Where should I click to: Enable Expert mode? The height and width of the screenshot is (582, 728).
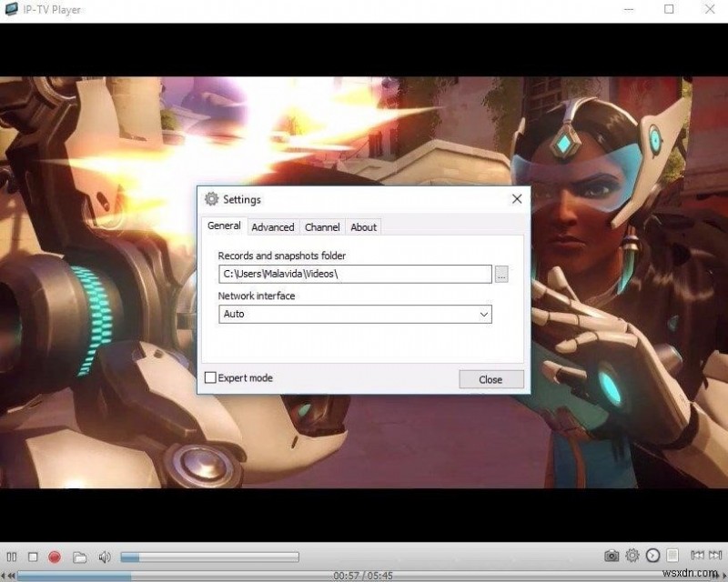[210, 377]
